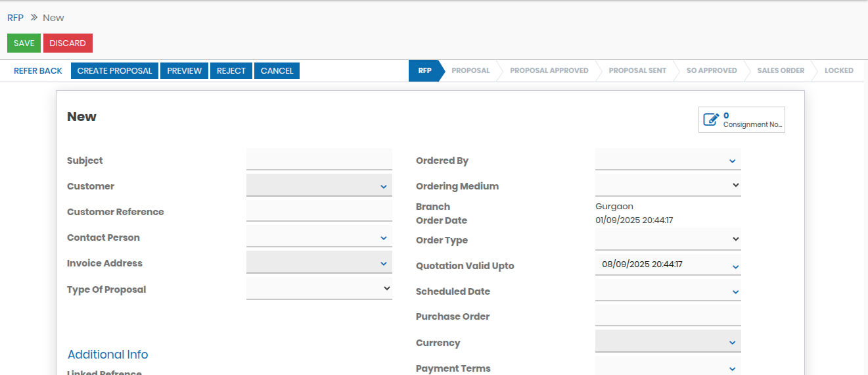
Task: Open the Currency dropdown
Action: pos(668,342)
